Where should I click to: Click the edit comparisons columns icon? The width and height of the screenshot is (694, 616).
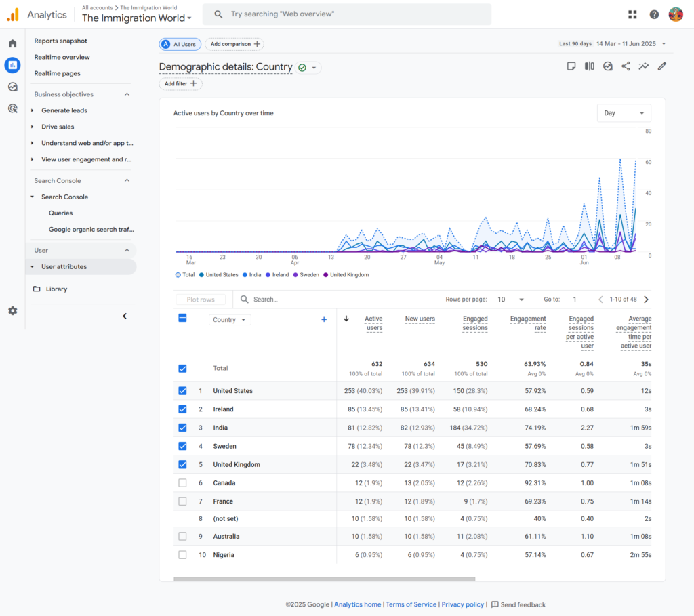pos(590,66)
